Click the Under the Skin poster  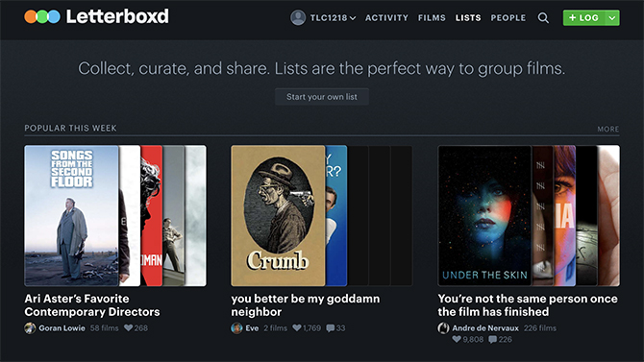point(484,215)
